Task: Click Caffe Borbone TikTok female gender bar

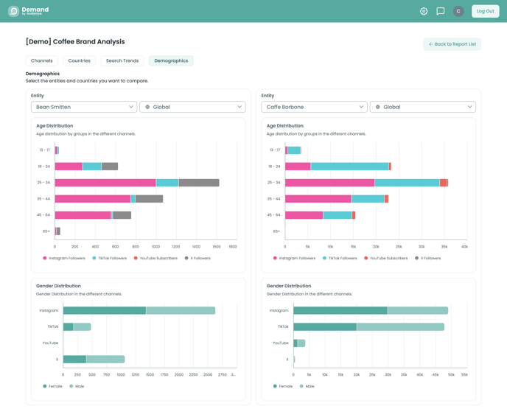Action: (x=325, y=327)
